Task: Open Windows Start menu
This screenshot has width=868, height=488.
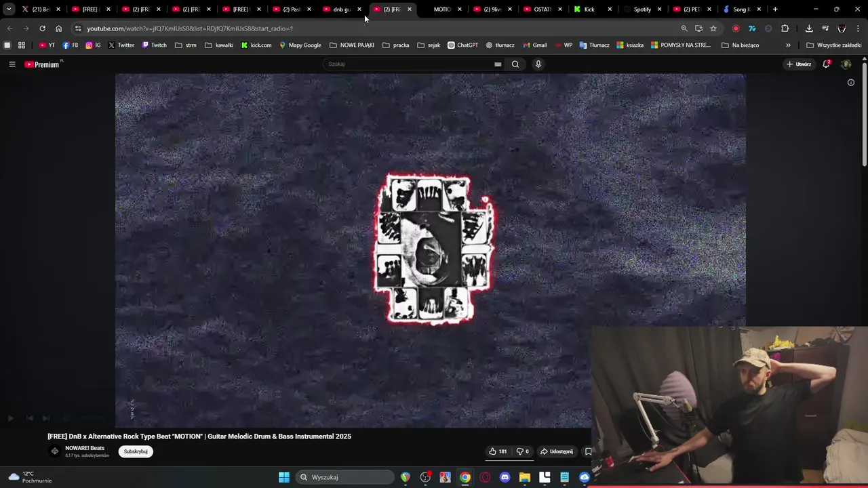Action: click(284, 477)
